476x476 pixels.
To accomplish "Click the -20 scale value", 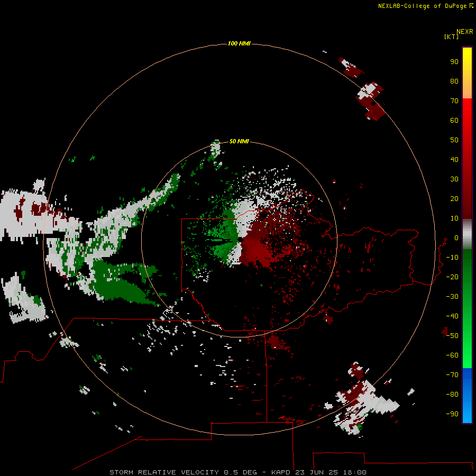I will click(x=452, y=277).
